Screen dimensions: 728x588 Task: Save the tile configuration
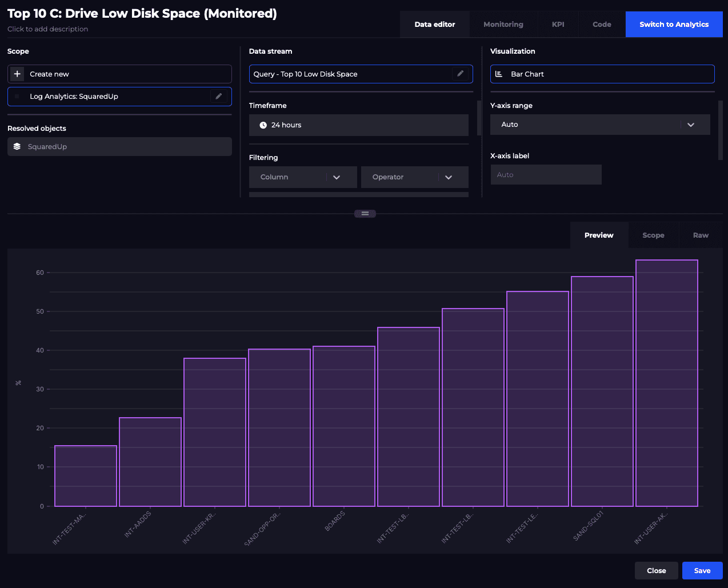click(702, 570)
